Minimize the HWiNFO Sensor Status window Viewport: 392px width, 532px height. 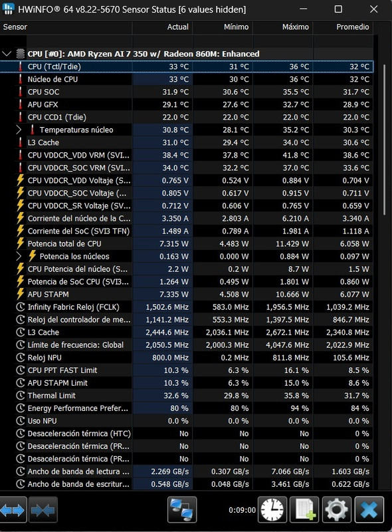(x=304, y=9)
